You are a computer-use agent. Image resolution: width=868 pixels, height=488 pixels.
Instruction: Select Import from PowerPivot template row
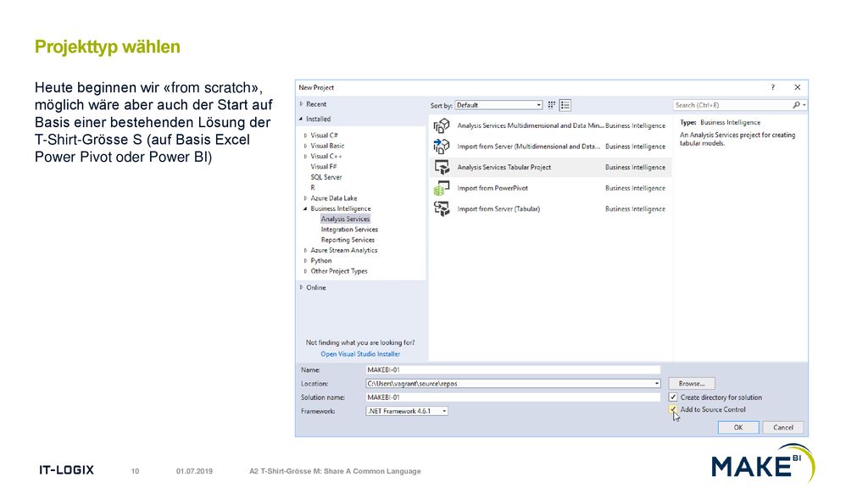pyautogui.click(x=551, y=188)
